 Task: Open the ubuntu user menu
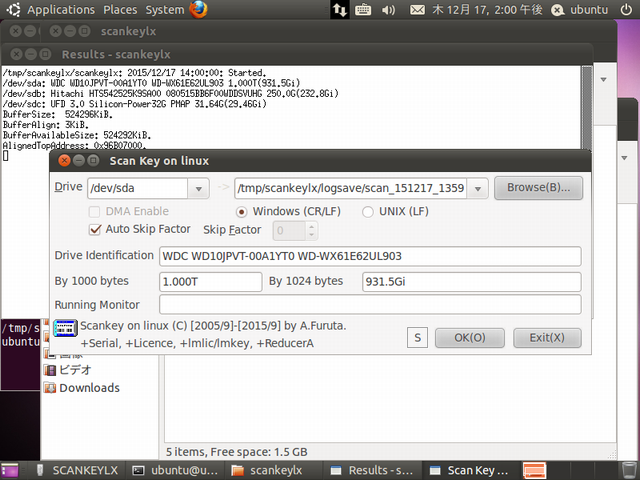(x=589, y=9)
